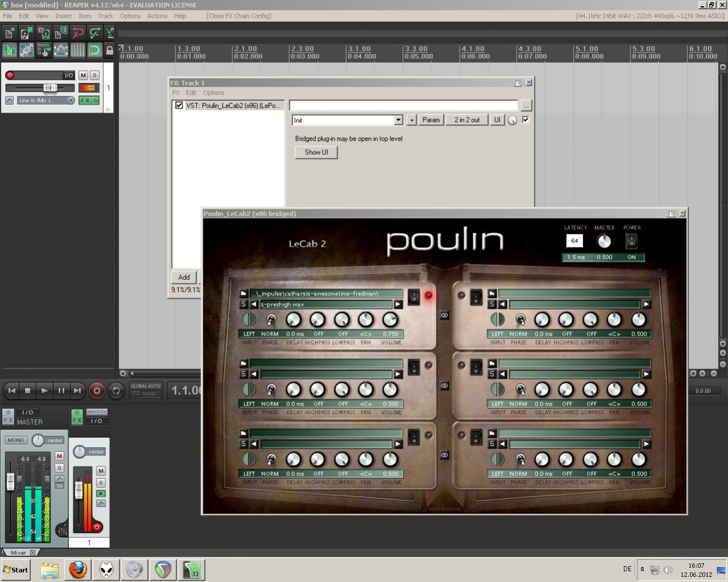Create a new project via toolbar icon
Image resolution: width=728 pixels, height=582 pixels.
click(x=10, y=34)
